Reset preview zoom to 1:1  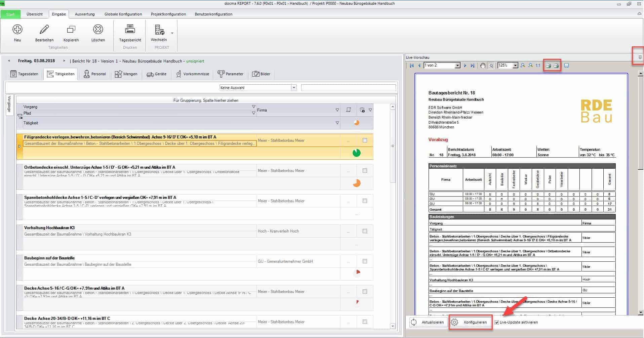pyautogui.click(x=538, y=66)
